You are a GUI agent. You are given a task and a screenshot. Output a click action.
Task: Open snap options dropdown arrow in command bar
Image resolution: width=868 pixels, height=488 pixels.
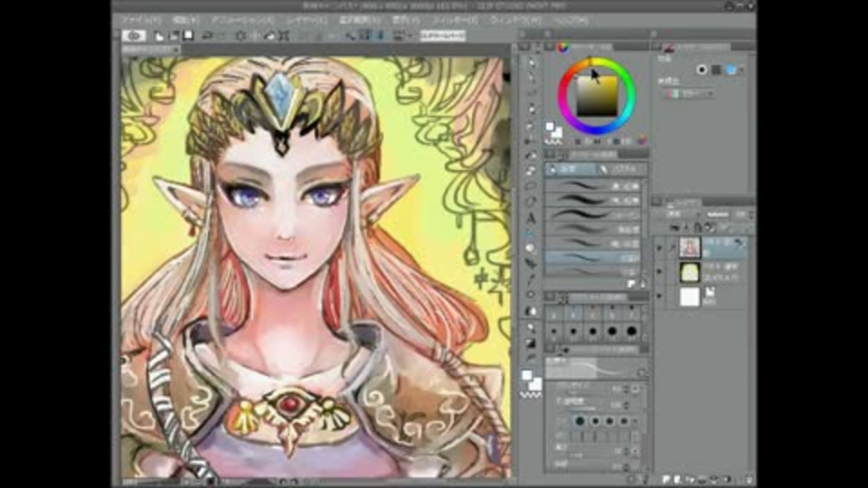pos(410,36)
